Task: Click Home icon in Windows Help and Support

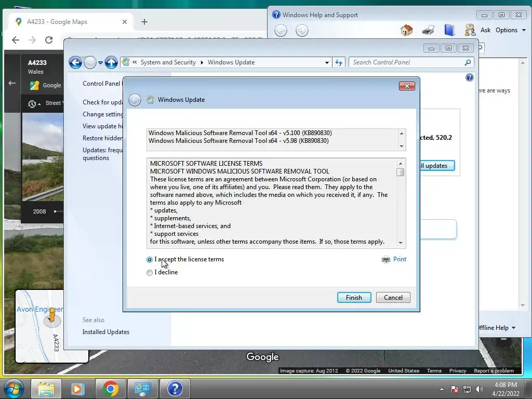Action: (406, 30)
